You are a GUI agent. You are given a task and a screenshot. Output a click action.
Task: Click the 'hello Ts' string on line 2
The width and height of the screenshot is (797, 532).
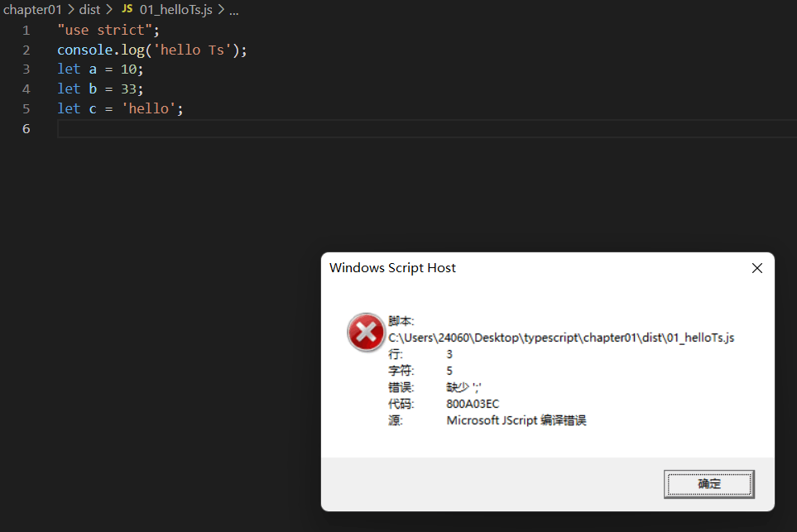pos(189,50)
